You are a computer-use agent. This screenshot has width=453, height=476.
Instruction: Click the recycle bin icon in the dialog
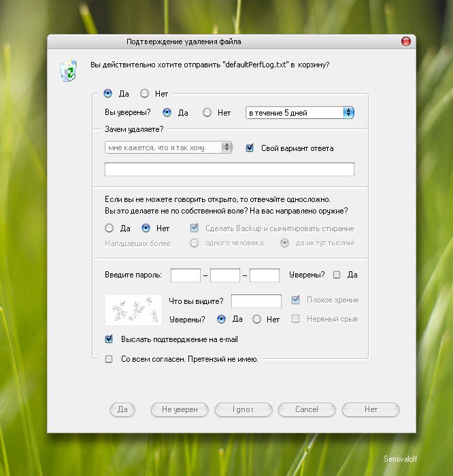(68, 71)
